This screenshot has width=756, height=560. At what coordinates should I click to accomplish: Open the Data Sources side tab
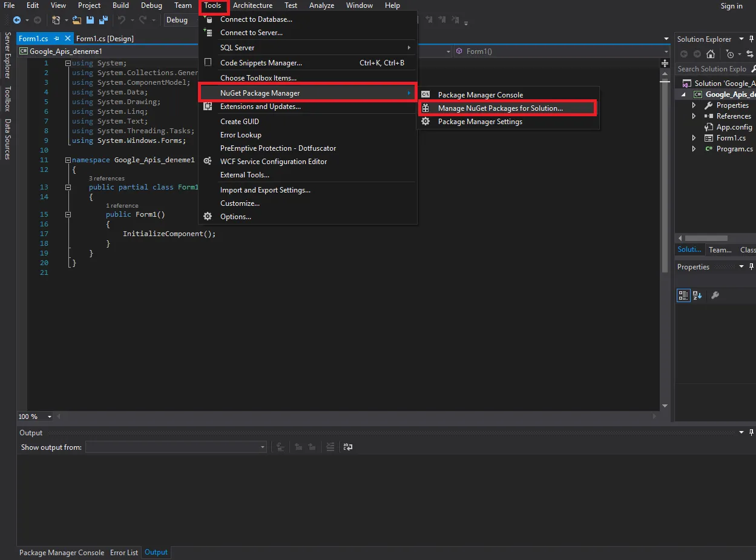click(x=7, y=139)
